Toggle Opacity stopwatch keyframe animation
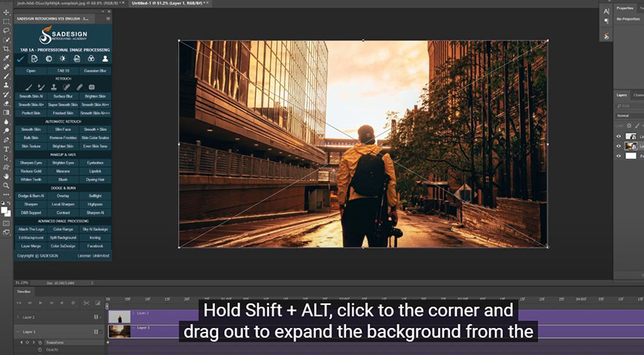This screenshot has height=355, width=644. coord(40,350)
